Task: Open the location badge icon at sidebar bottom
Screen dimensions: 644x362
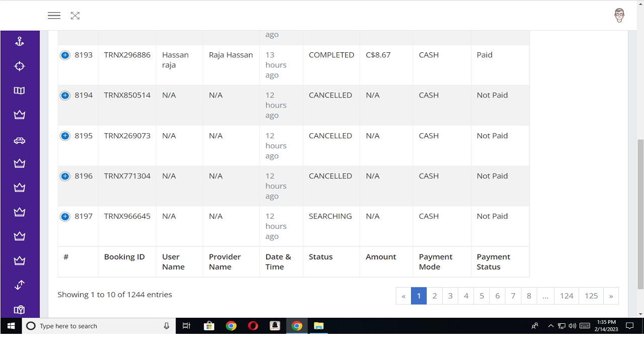Action: click(x=20, y=310)
